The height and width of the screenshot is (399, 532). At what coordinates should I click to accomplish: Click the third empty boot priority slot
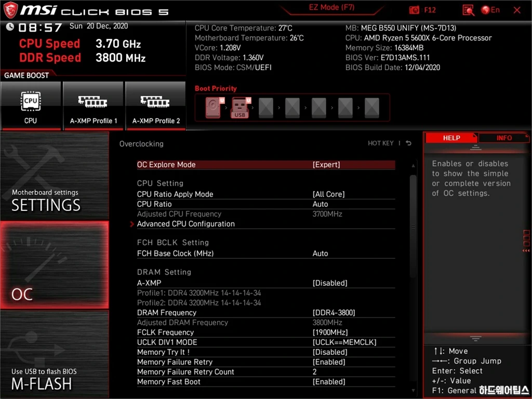pos(318,107)
